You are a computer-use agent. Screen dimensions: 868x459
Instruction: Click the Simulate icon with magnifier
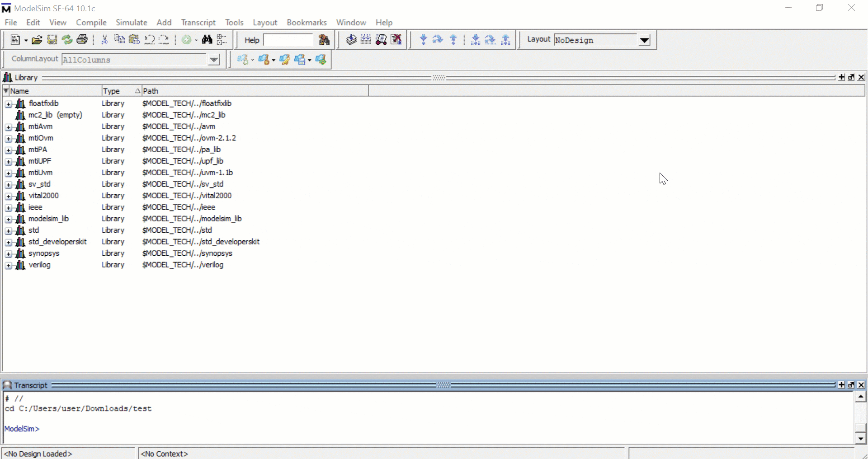381,40
